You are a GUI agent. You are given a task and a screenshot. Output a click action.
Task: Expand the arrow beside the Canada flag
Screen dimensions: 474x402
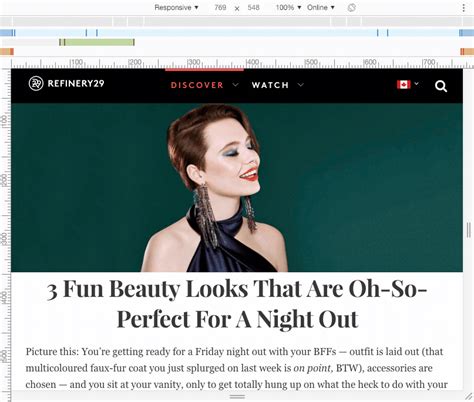coord(416,84)
